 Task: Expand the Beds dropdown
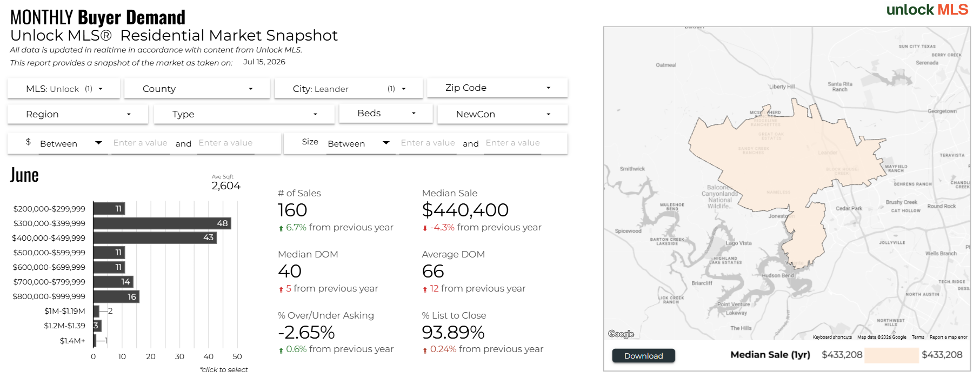(386, 113)
